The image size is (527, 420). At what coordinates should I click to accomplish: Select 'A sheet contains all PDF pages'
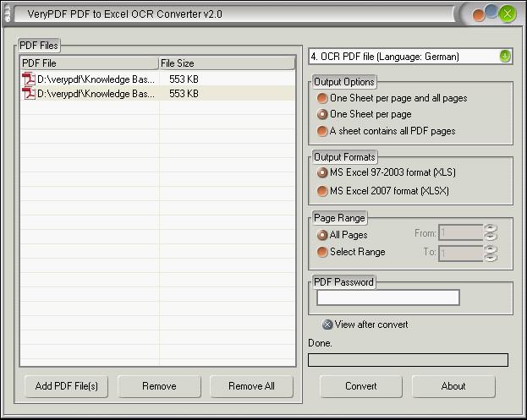(x=387, y=131)
